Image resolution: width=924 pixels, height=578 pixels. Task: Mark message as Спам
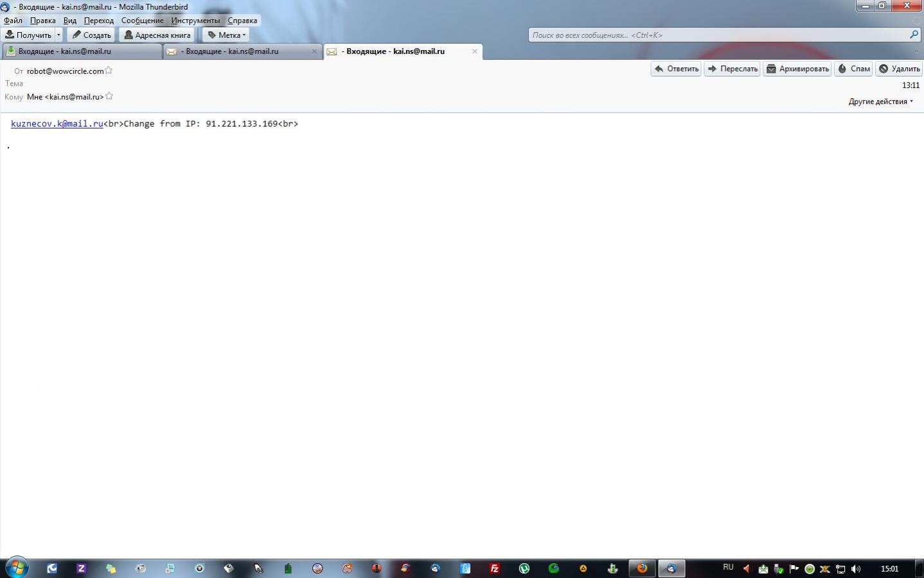[853, 69]
